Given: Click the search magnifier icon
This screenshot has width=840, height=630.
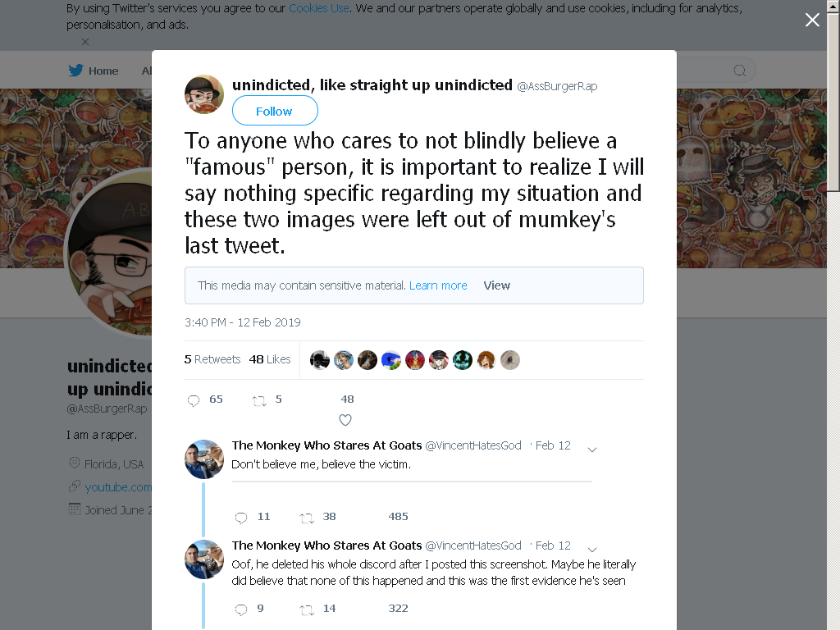Looking at the screenshot, I should [x=739, y=71].
